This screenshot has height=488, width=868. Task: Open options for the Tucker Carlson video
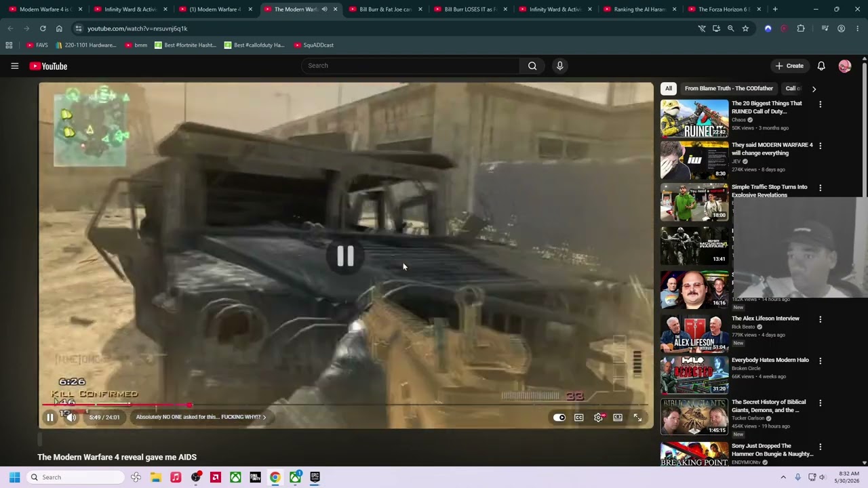click(820, 403)
